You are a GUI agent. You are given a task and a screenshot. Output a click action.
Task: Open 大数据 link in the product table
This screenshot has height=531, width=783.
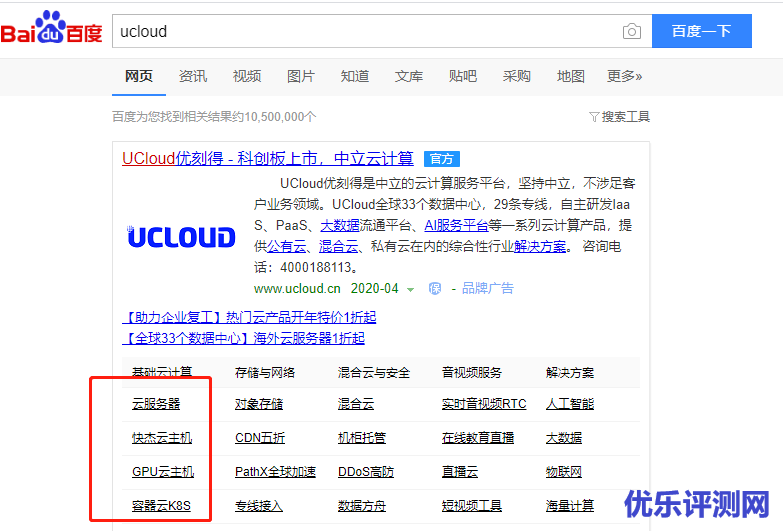click(x=564, y=438)
